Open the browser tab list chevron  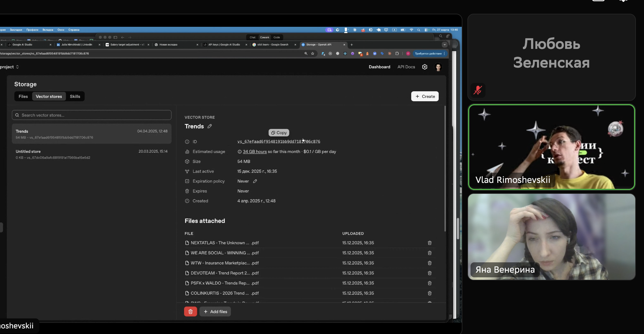click(x=445, y=45)
